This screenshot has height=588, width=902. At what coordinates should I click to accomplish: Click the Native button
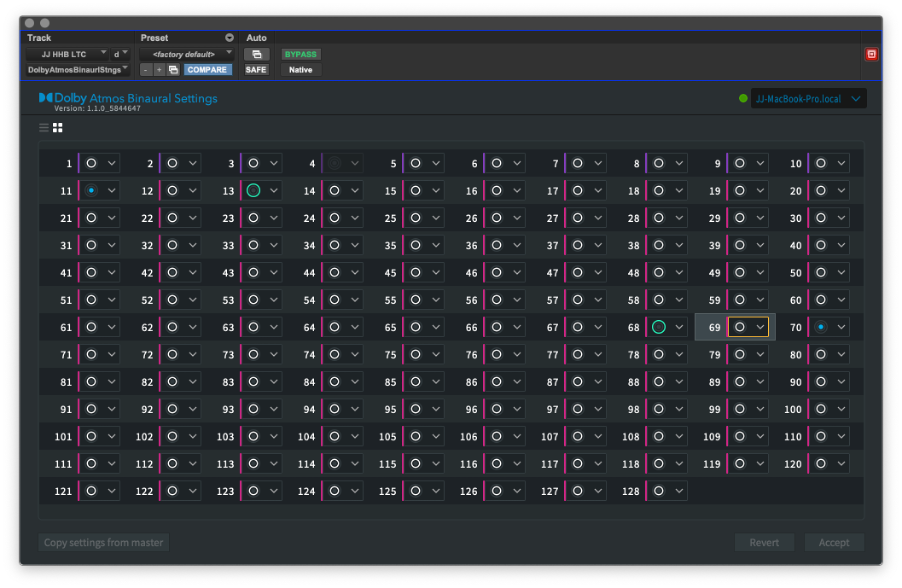[300, 70]
